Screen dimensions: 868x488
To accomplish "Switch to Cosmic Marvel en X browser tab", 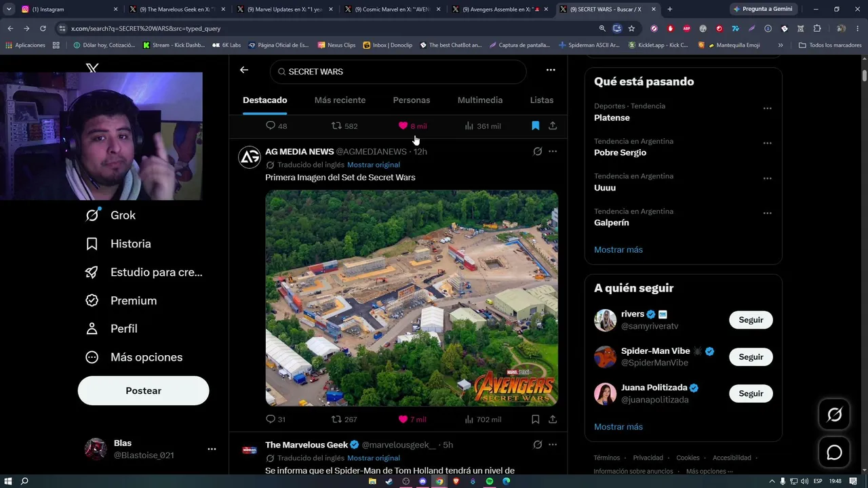I will (x=391, y=9).
